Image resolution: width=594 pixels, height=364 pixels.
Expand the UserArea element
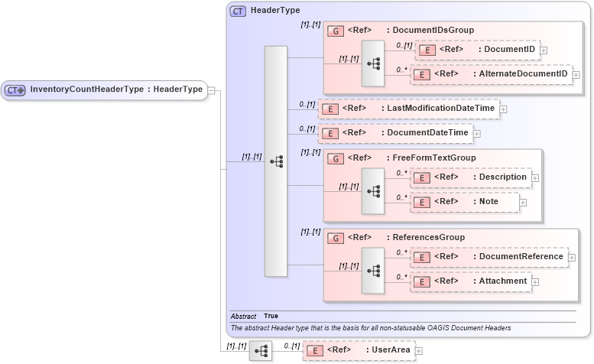[x=419, y=351]
